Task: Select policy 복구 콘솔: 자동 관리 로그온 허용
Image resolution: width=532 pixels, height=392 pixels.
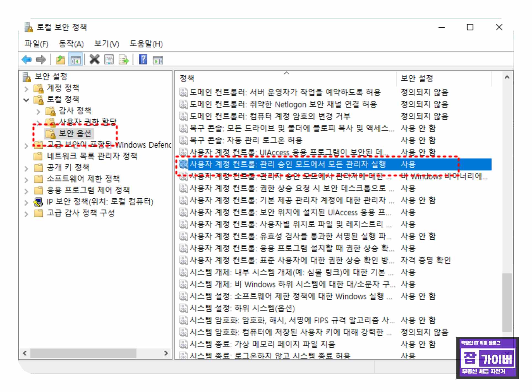Action: (246, 140)
